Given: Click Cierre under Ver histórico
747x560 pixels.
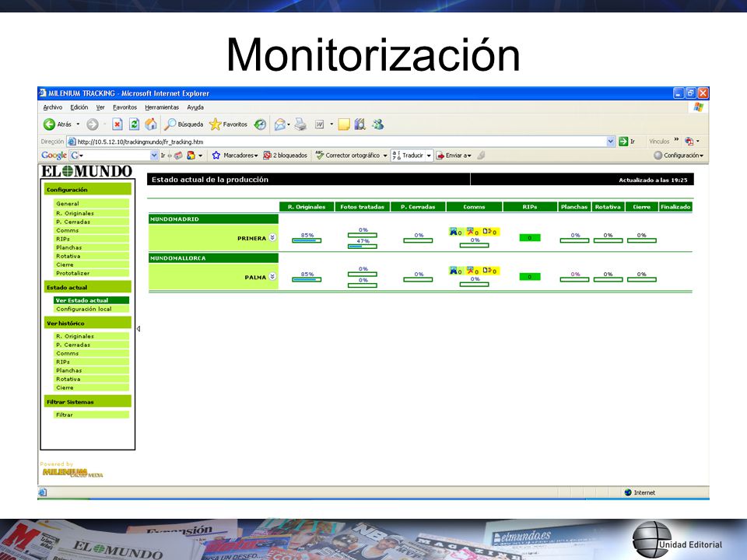Looking at the screenshot, I should pyautogui.click(x=91, y=387).
